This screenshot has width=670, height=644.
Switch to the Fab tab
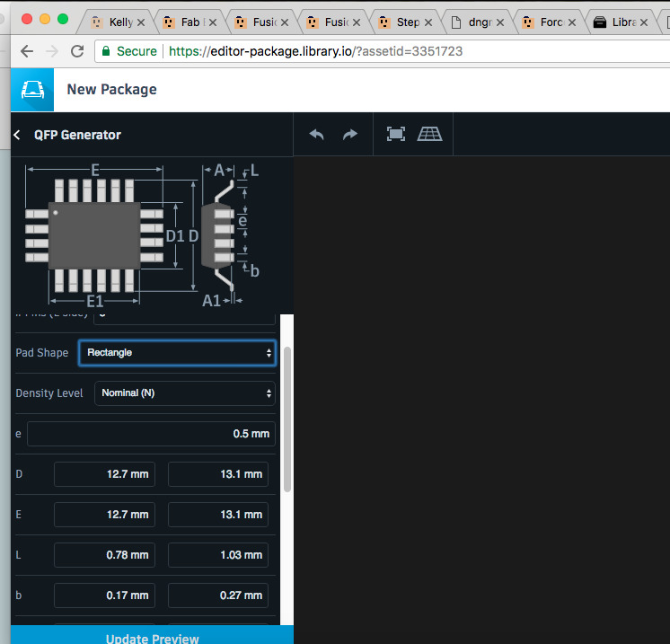click(x=188, y=22)
